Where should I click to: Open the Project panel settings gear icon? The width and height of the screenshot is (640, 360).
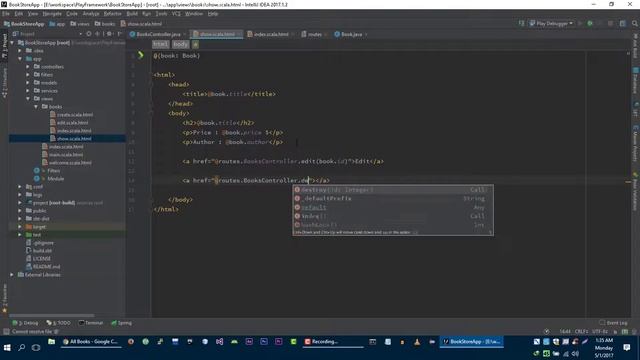point(109,34)
